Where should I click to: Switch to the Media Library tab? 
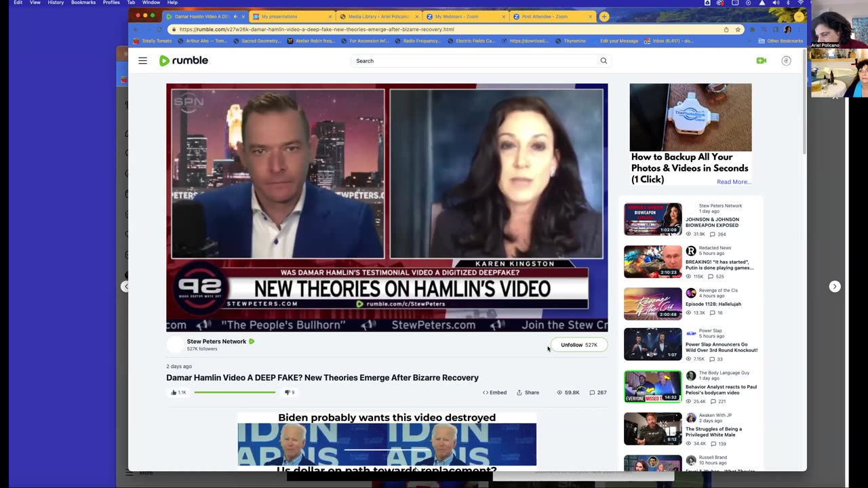click(378, 16)
